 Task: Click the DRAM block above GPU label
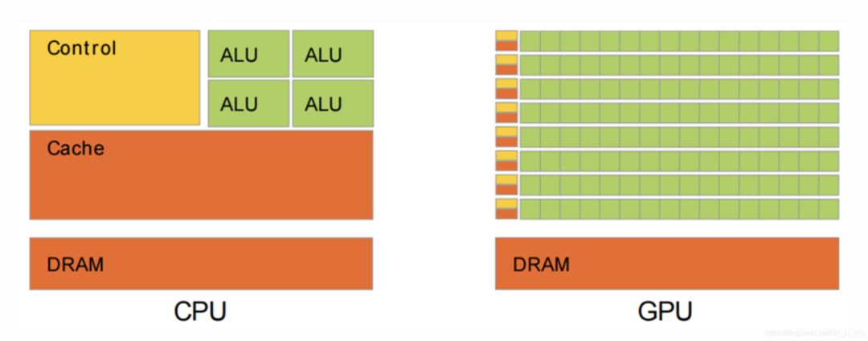[x=667, y=263]
